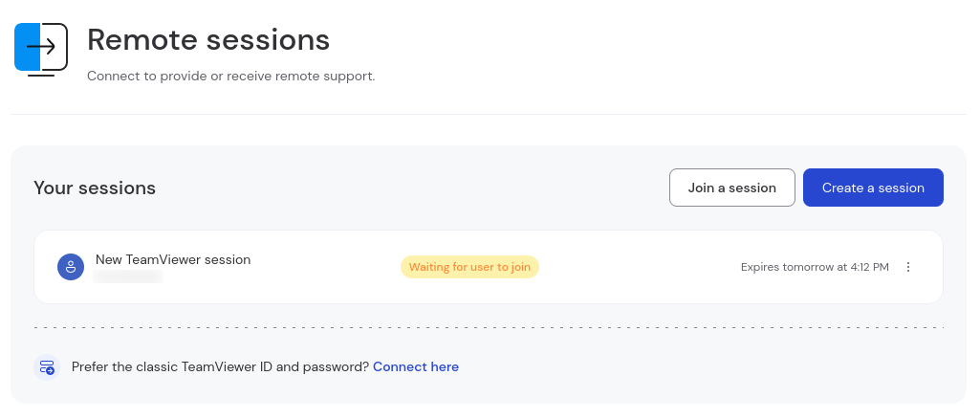The image size is (980, 420).
Task: Click the dashed separator below the session card
Action: [x=489, y=327]
